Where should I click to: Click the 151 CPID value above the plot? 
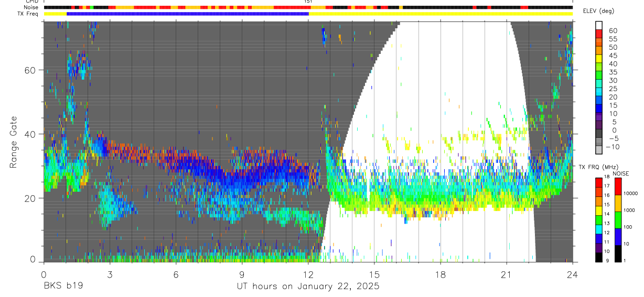(x=308, y=2)
